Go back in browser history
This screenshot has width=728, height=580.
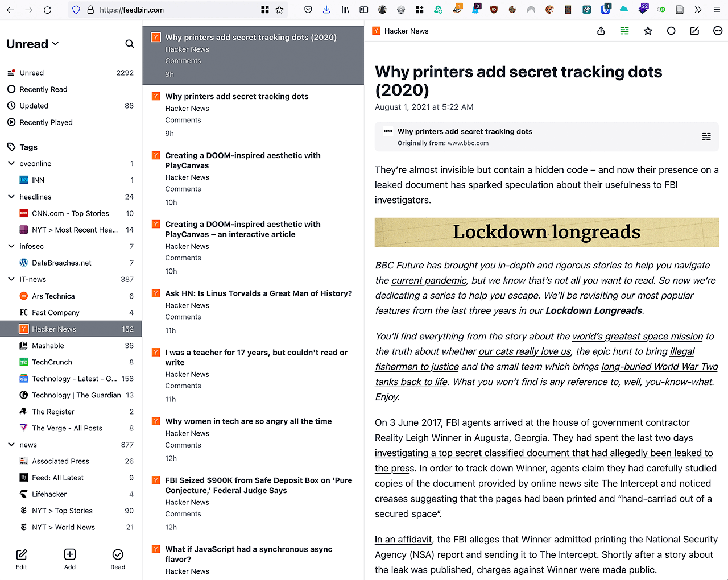pos(10,10)
